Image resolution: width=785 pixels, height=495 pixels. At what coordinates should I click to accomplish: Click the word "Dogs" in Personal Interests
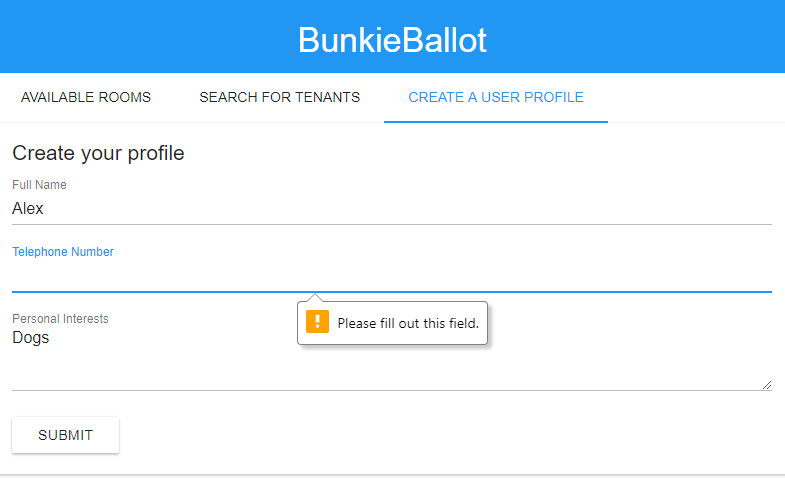31,338
